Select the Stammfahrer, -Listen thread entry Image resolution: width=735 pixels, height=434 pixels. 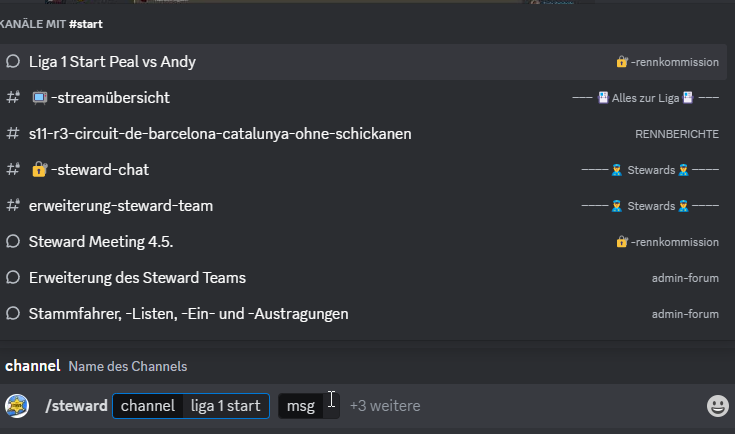188,314
